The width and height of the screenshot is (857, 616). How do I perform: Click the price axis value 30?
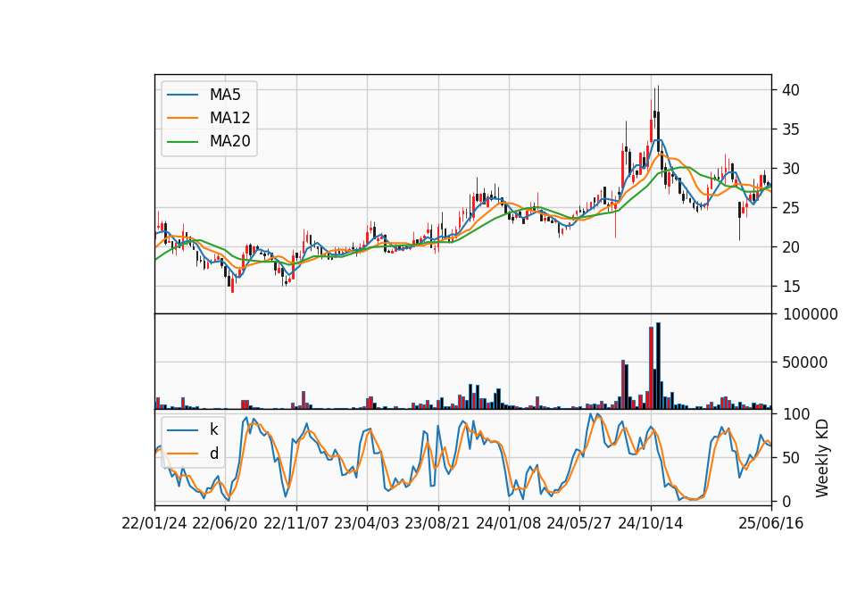tap(791, 169)
